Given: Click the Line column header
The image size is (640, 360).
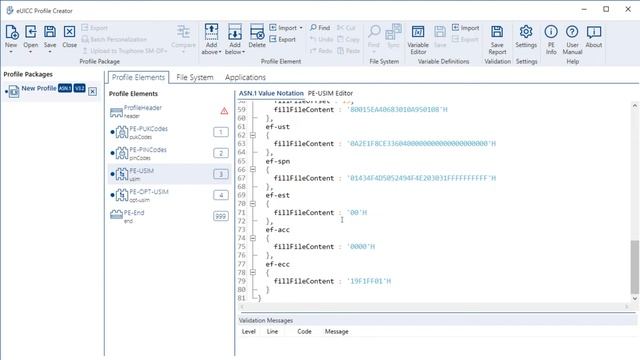Looking at the screenshot, I should 272,331.
